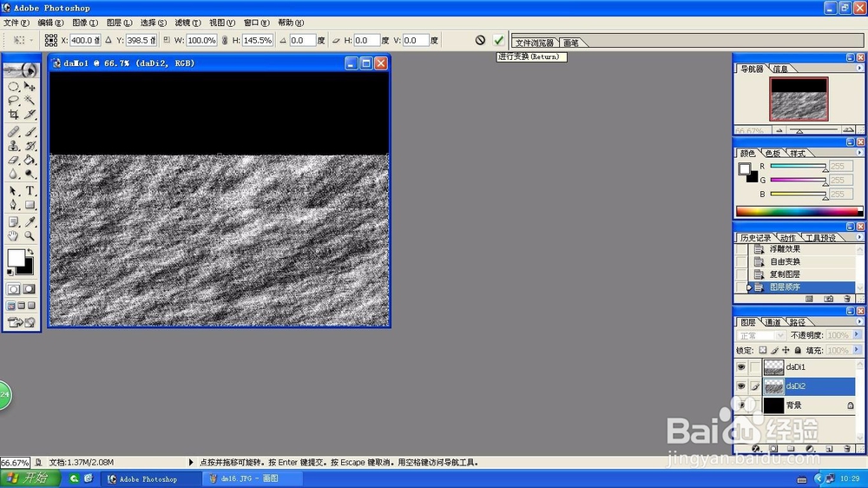
Task: Open the layer opacity slider arrow
Action: (x=857, y=334)
